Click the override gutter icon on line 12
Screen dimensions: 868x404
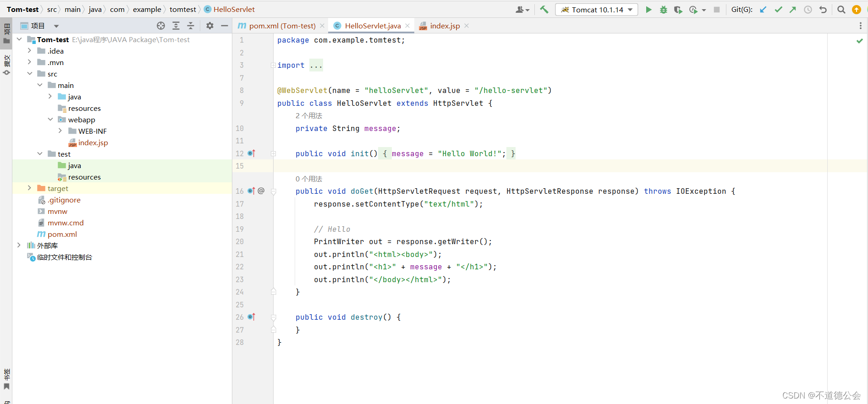(x=252, y=153)
